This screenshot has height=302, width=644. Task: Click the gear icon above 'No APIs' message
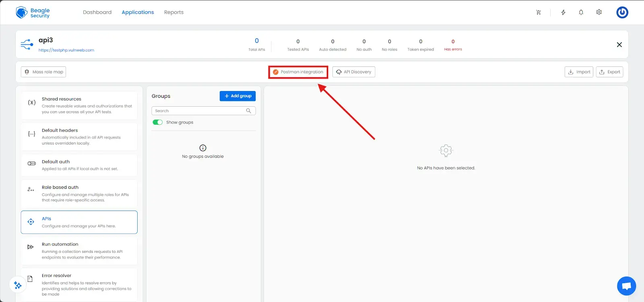pyautogui.click(x=446, y=151)
